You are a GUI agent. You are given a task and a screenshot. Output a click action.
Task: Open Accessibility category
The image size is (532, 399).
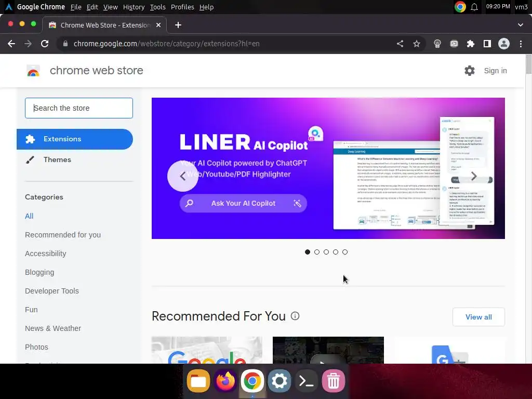46,254
